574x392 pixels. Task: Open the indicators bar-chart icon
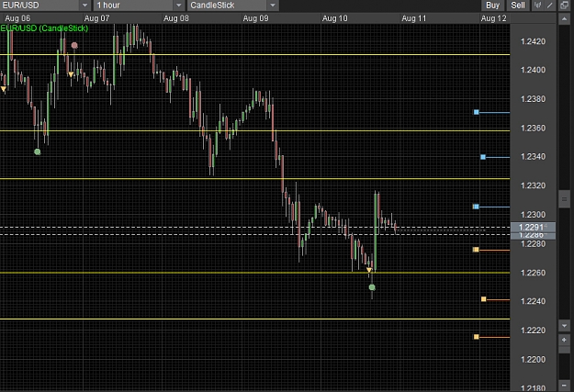[x=537, y=6]
